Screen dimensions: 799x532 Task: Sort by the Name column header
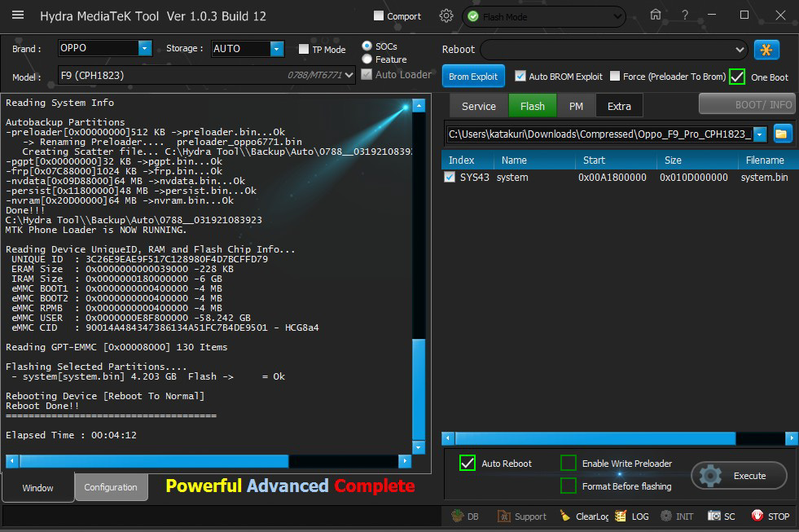click(x=534, y=160)
